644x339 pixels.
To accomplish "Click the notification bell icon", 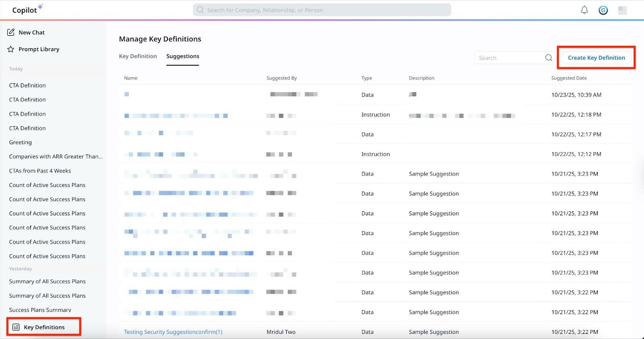I will coord(584,10).
